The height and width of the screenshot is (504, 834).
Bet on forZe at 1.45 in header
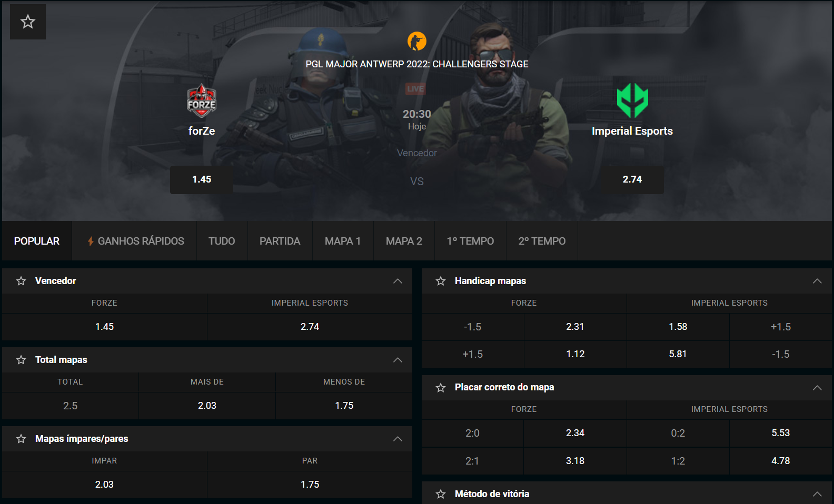pos(202,180)
